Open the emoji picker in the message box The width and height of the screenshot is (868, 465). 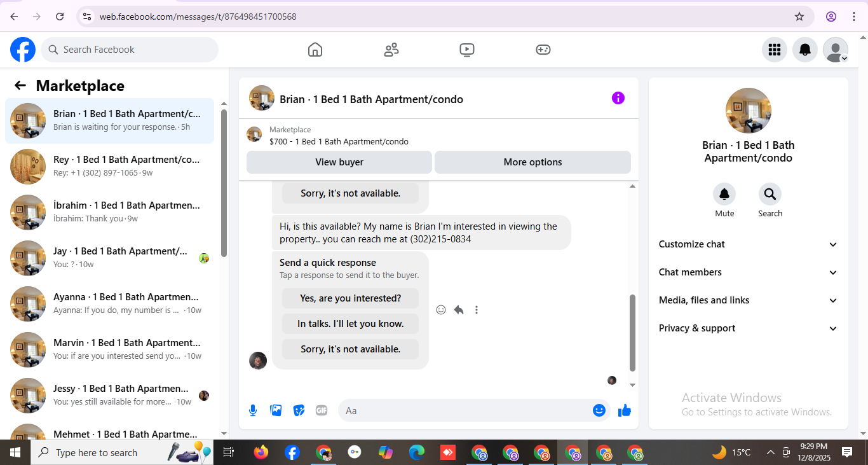(x=599, y=410)
